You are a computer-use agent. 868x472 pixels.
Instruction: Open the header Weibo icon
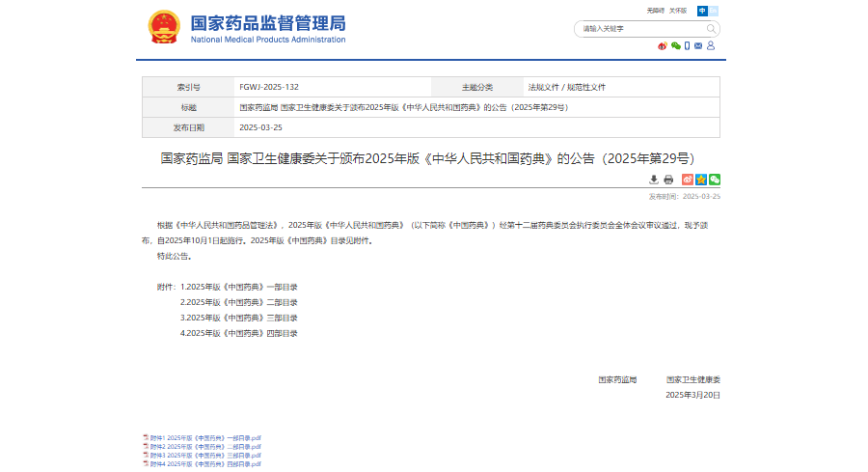click(x=663, y=46)
